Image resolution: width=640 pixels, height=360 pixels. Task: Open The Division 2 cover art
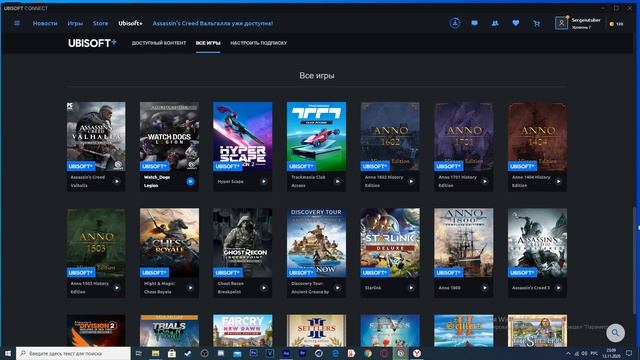pos(96,331)
